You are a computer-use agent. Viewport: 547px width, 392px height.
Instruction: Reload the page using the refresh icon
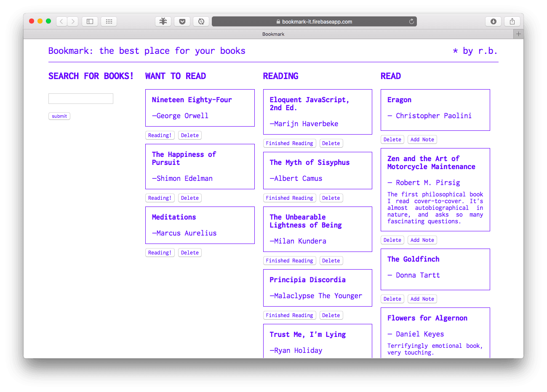[411, 21]
